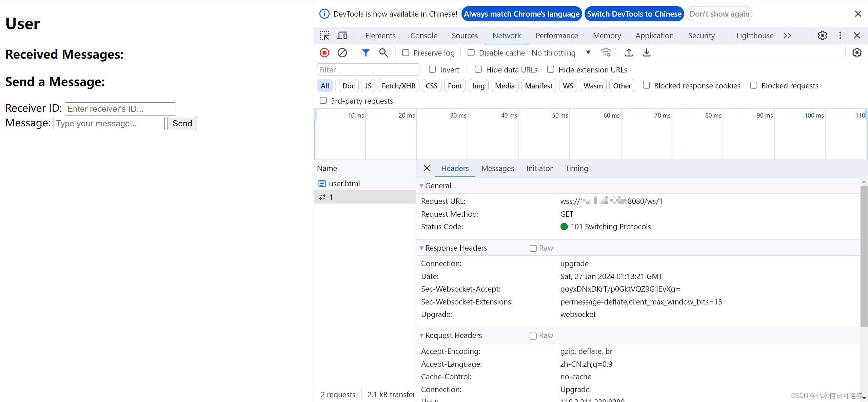The width and height of the screenshot is (868, 402).
Task: Click the Send message button
Action: point(182,123)
